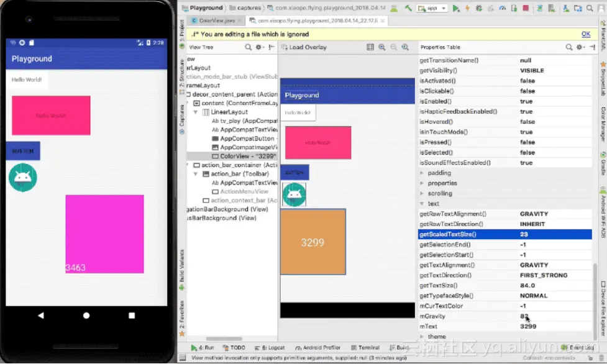Search in Properties Table panel
Image resolution: width=607 pixels, height=364 pixels.
(x=568, y=47)
